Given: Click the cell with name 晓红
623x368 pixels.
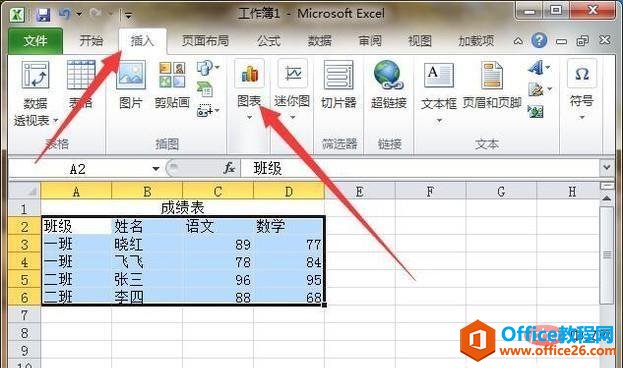Looking at the screenshot, I should coord(147,244).
